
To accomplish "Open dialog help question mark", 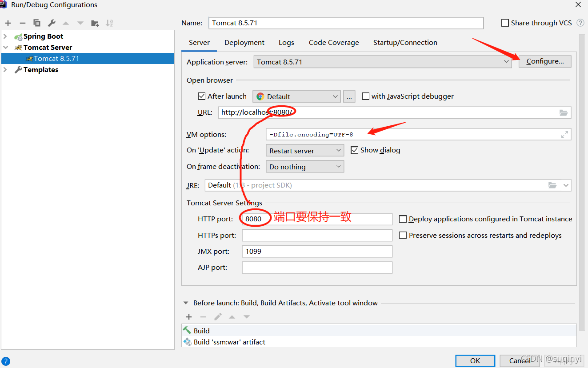I will click(6, 361).
